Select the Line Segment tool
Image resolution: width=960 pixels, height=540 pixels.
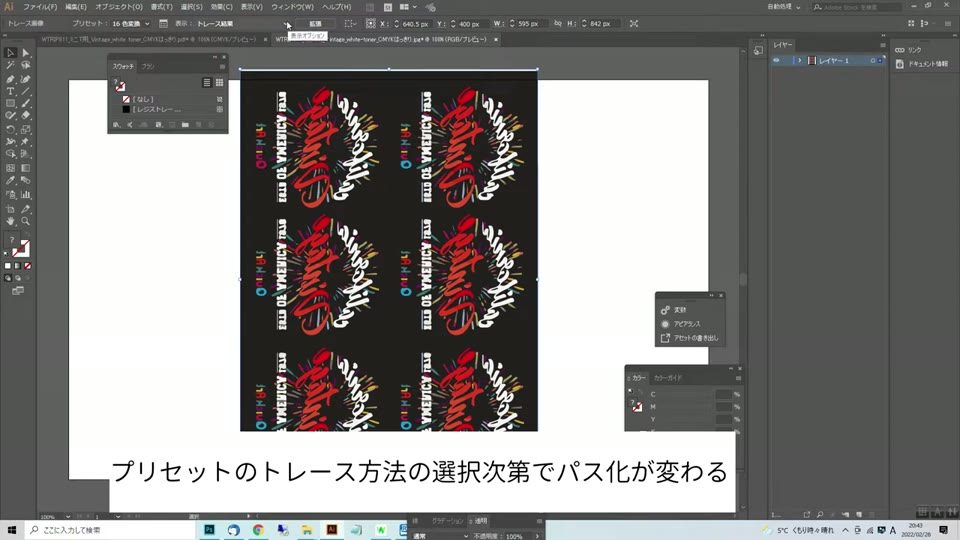(26, 91)
